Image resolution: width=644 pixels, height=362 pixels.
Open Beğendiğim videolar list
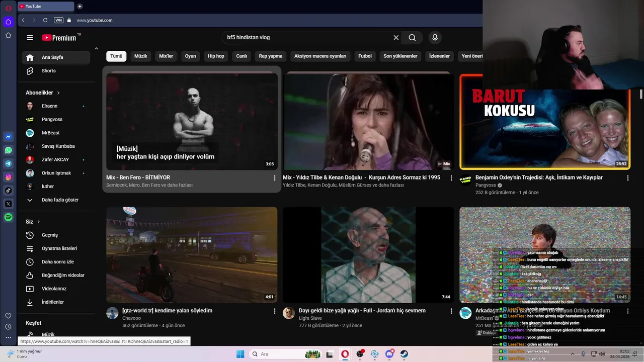point(56,276)
